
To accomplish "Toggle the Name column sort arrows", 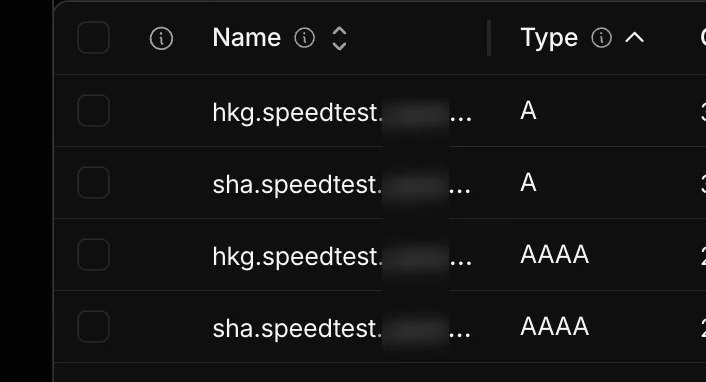I will (x=339, y=38).
